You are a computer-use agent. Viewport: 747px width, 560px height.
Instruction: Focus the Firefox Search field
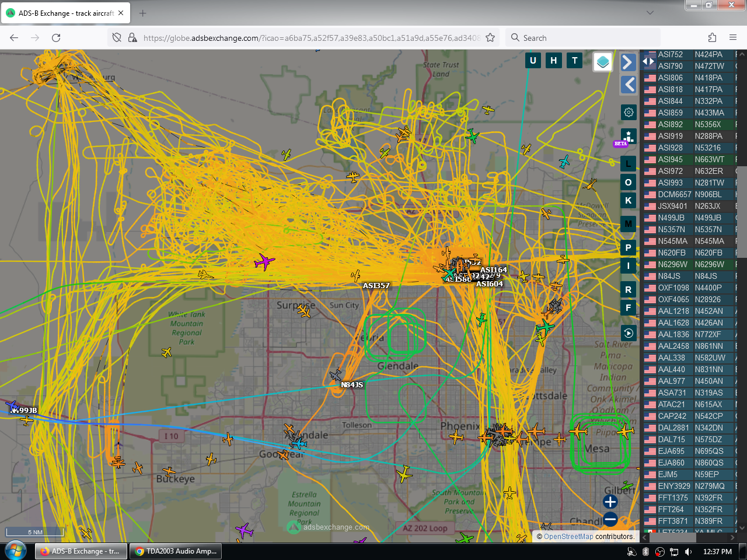click(x=584, y=37)
